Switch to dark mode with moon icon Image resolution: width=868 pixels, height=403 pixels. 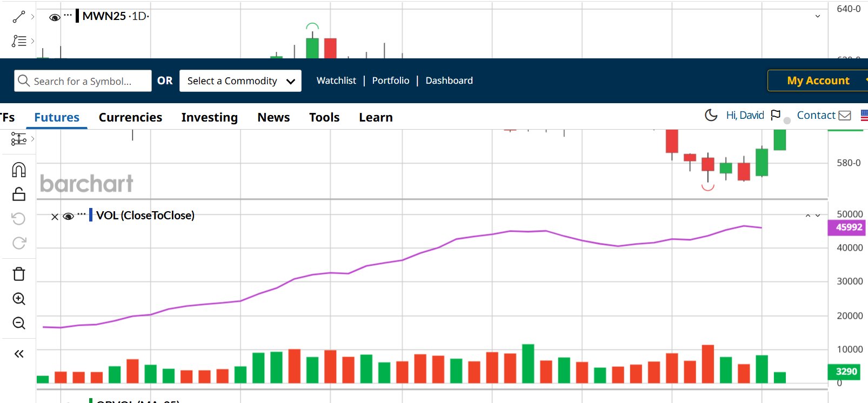[711, 115]
